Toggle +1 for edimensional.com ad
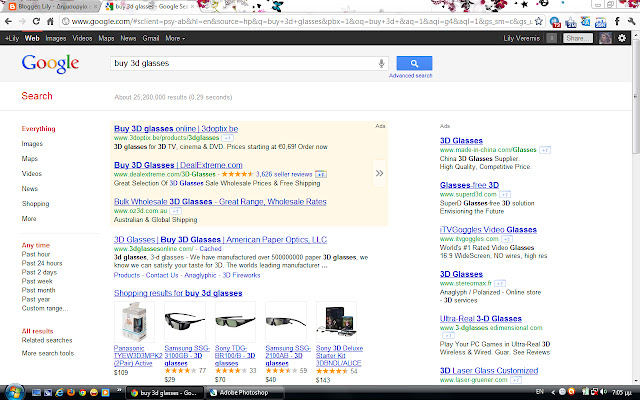 pos(448,336)
